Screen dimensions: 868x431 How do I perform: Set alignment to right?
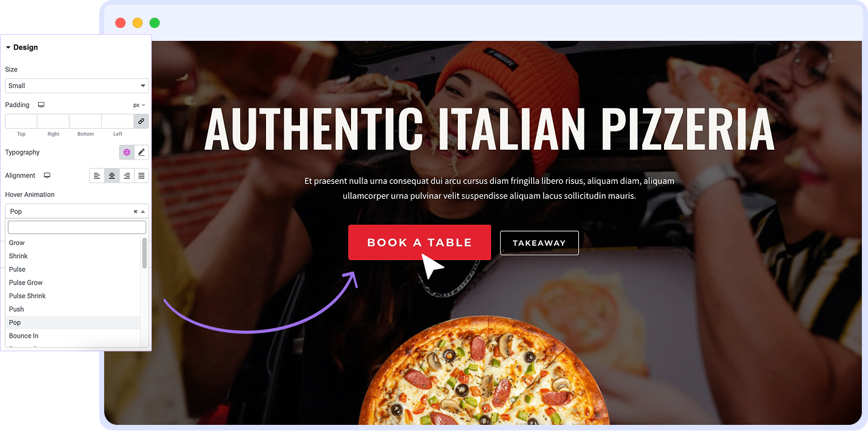pyautogui.click(x=127, y=176)
